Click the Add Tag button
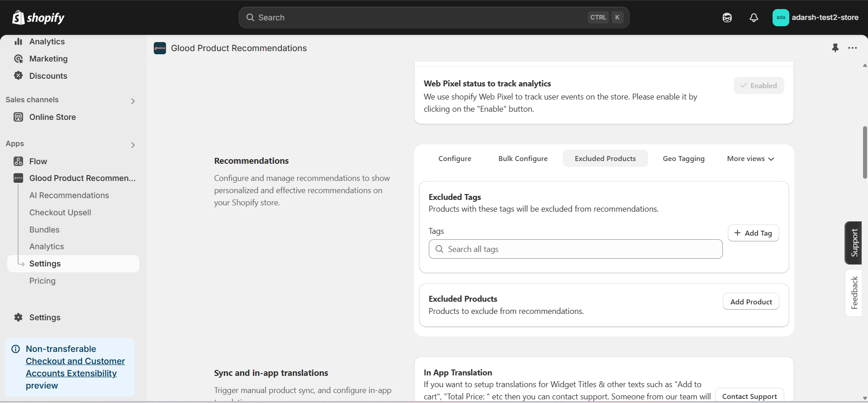 click(x=753, y=233)
